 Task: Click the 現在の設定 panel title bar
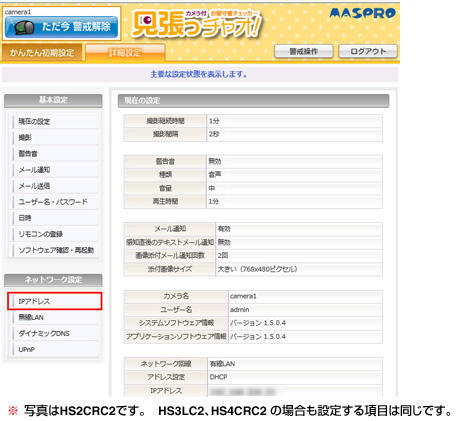click(x=253, y=101)
